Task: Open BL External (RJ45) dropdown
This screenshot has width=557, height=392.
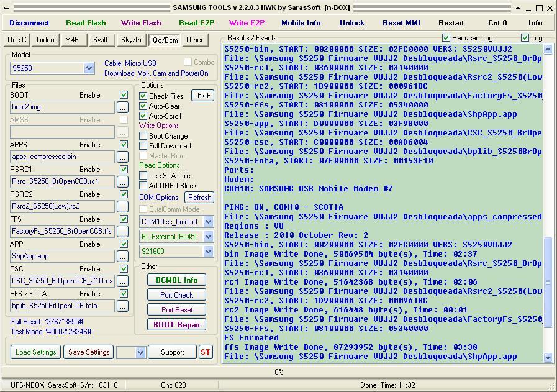Action: point(208,237)
